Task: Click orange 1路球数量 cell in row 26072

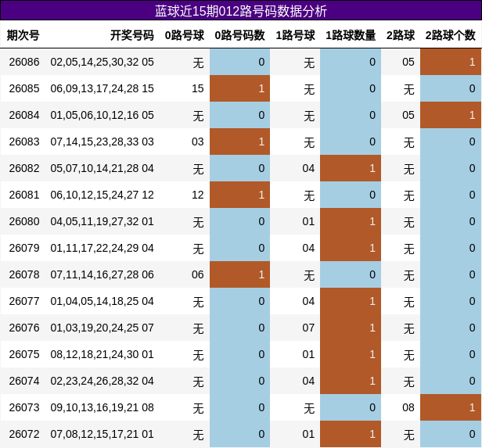Action: click(351, 434)
